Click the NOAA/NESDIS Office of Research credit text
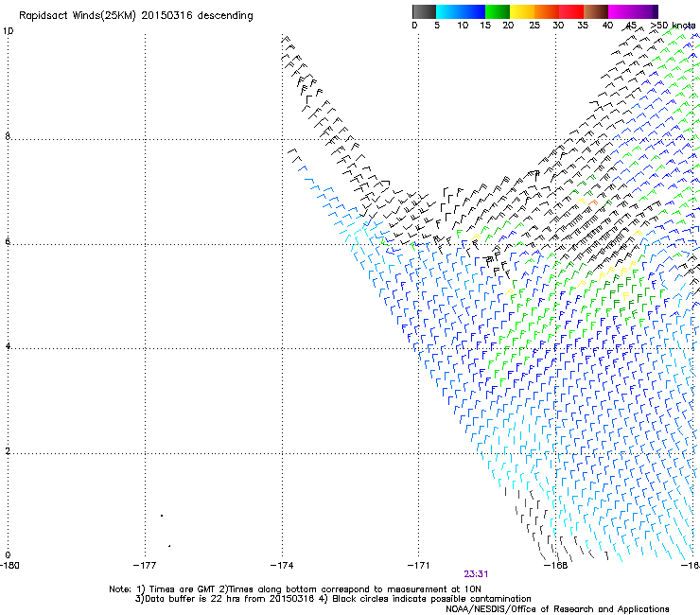Image resolution: width=700 pixels, height=615 pixels. (557, 608)
